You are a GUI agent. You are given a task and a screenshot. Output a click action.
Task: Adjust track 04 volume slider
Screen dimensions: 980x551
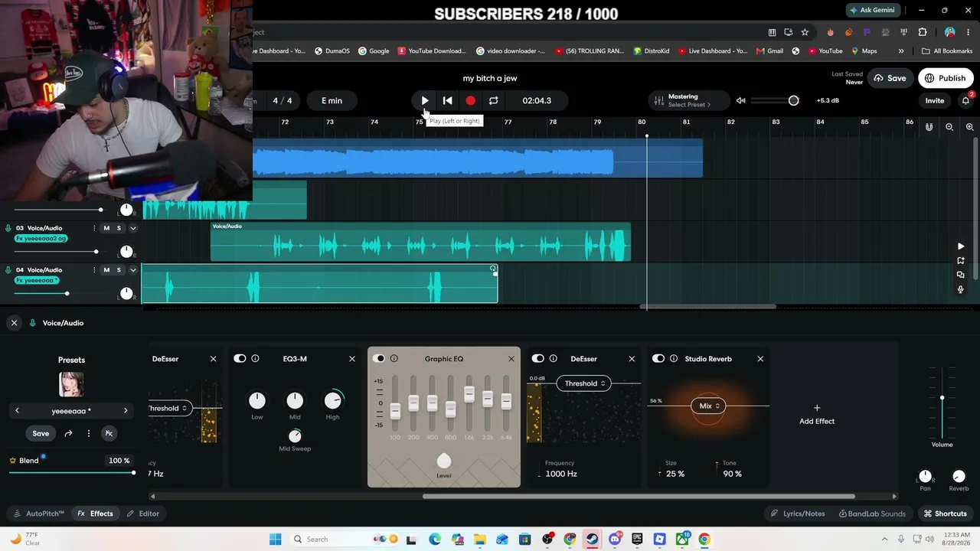click(x=67, y=293)
